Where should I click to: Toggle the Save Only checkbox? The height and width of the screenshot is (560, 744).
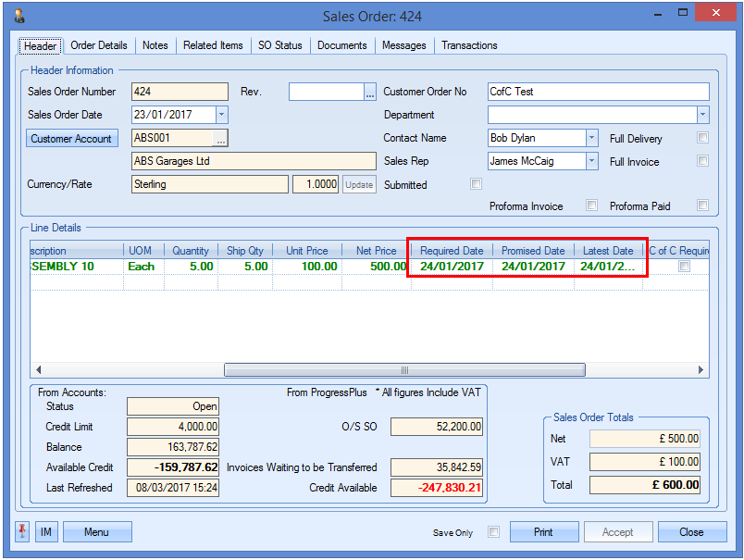(493, 532)
